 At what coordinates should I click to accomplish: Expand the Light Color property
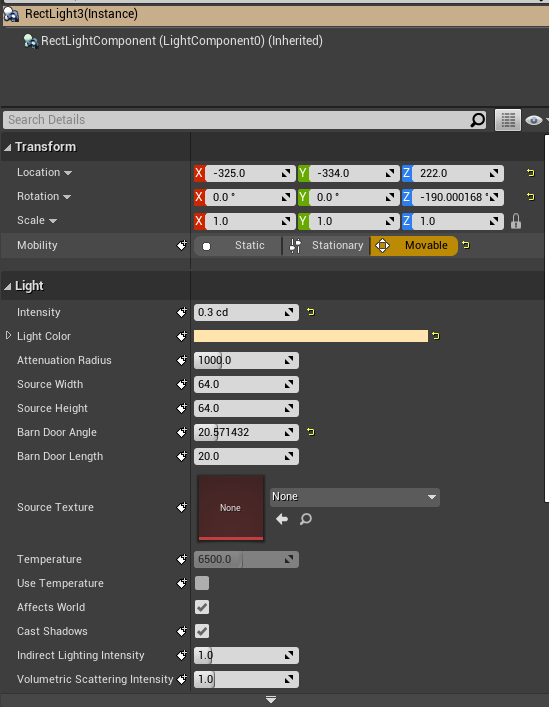click(8, 335)
